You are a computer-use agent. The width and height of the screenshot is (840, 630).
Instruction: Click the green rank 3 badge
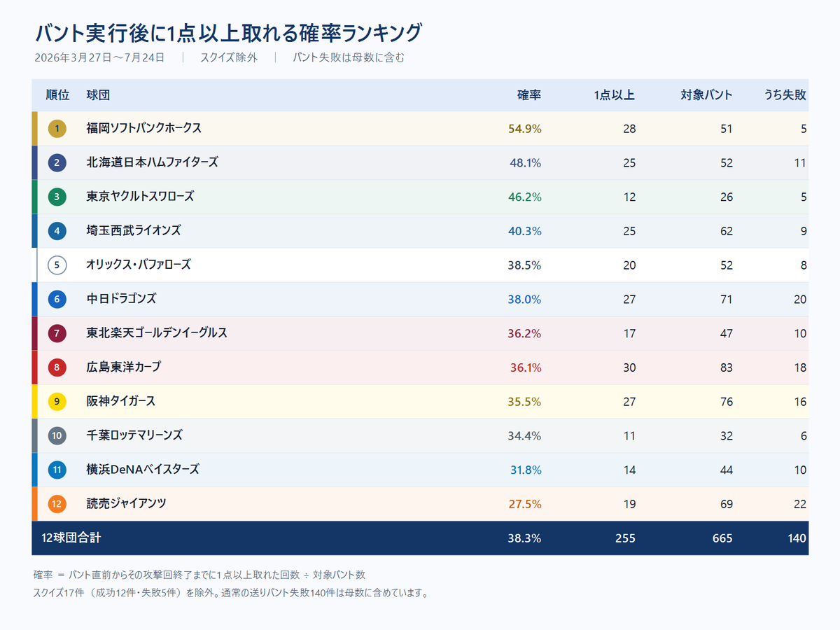pyautogui.click(x=57, y=197)
